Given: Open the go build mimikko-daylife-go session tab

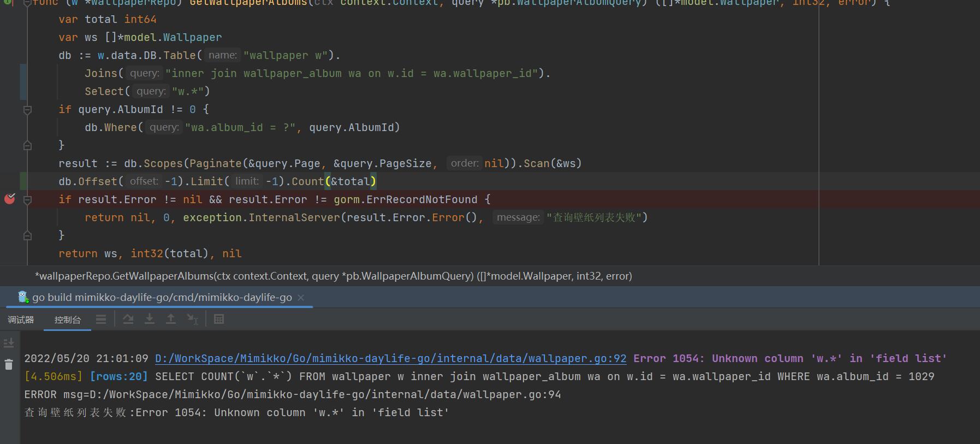Looking at the screenshot, I should click(x=162, y=298).
